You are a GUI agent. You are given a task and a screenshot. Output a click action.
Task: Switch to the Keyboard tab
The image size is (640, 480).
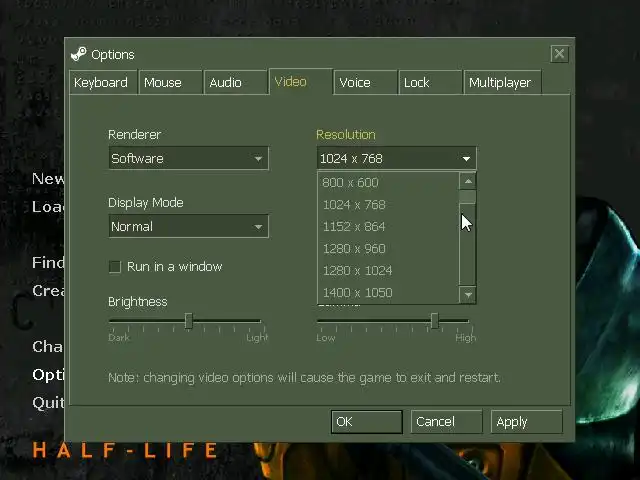click(103, 82)
